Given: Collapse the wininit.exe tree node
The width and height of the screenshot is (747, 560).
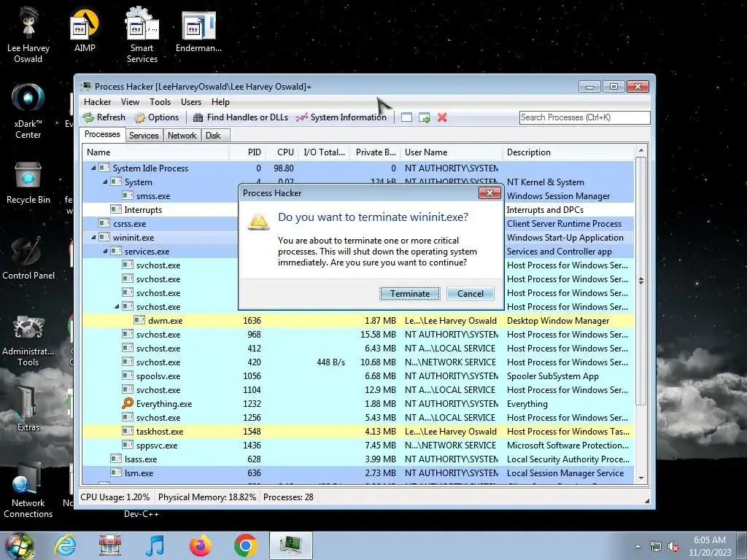Looking at the screenshot, I should tap(93, 237).
